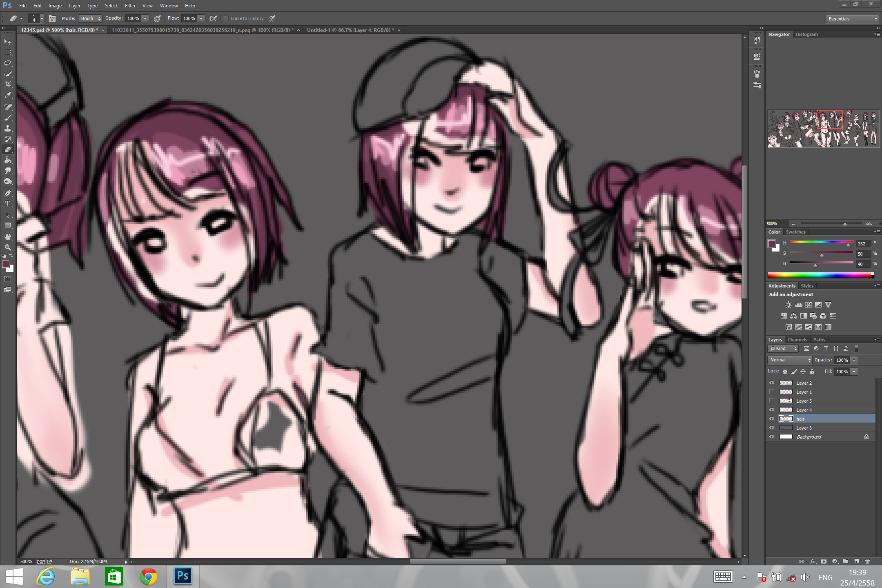882x588 pixels.
Task: Activate the Zoom tool
Action: (8, 247)
